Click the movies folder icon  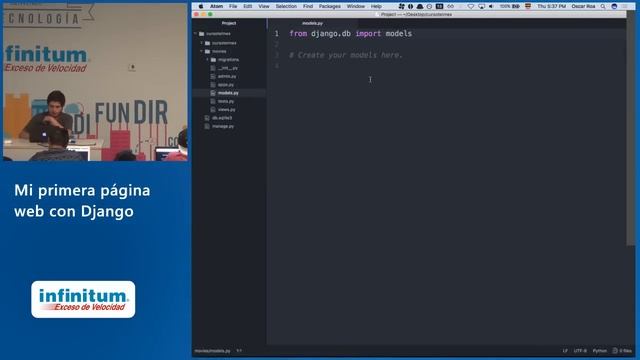pyautogui.click(x=207, y=51)
